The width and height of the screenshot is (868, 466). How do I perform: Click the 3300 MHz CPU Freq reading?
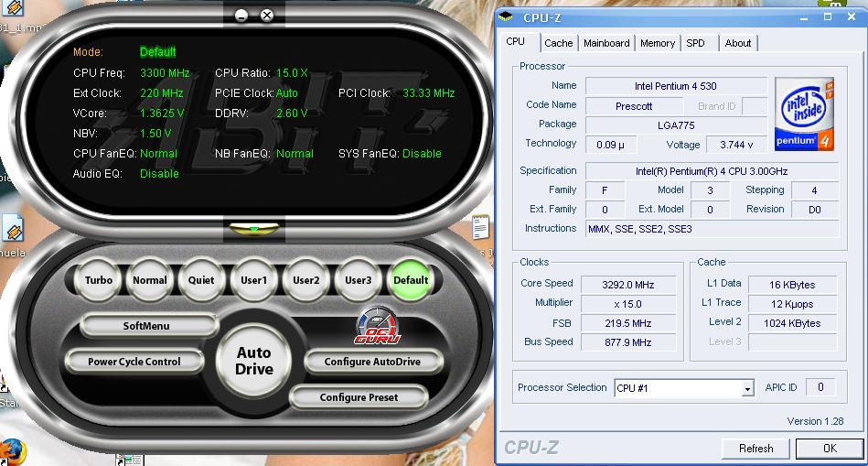(165, 73)
